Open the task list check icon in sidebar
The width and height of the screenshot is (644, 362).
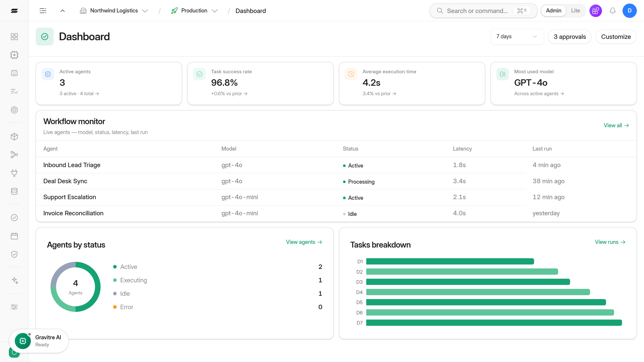point(14,92)
